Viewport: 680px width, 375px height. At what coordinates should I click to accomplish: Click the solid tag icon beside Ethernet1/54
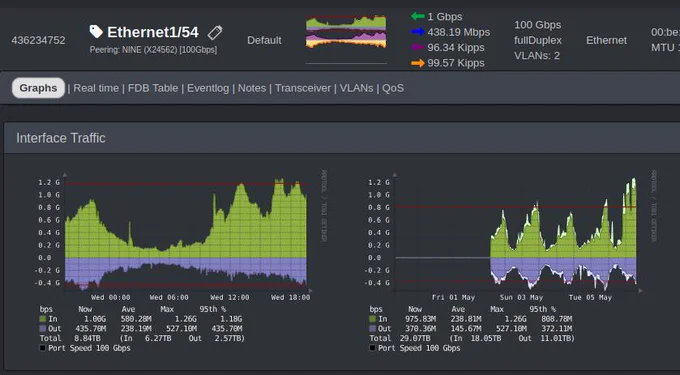tap(96, 31)
